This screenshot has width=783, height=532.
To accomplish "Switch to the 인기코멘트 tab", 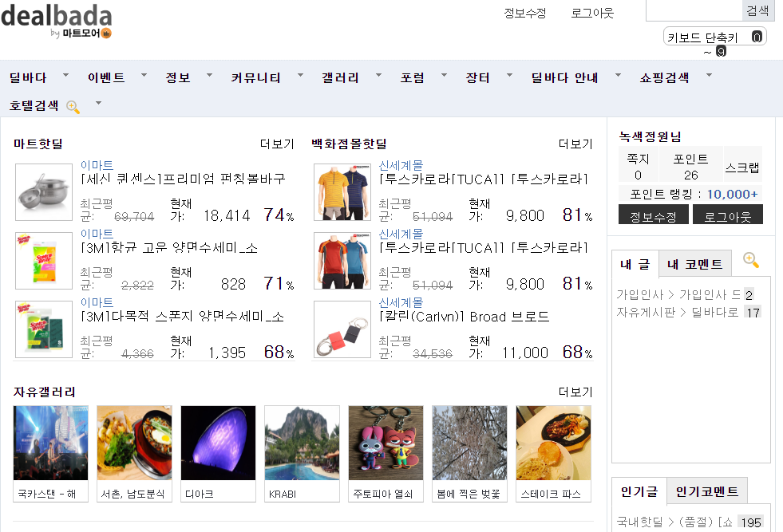I will click(707, 491).
